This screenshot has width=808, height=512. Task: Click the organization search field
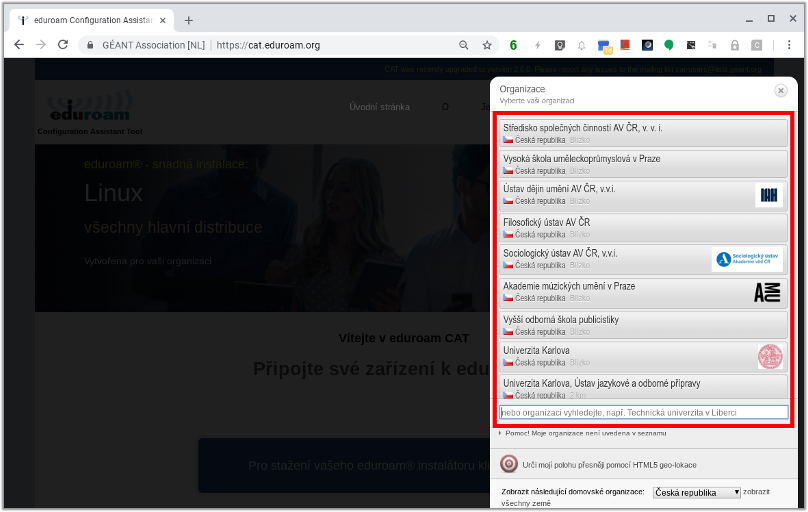click(x=644, y=412)
